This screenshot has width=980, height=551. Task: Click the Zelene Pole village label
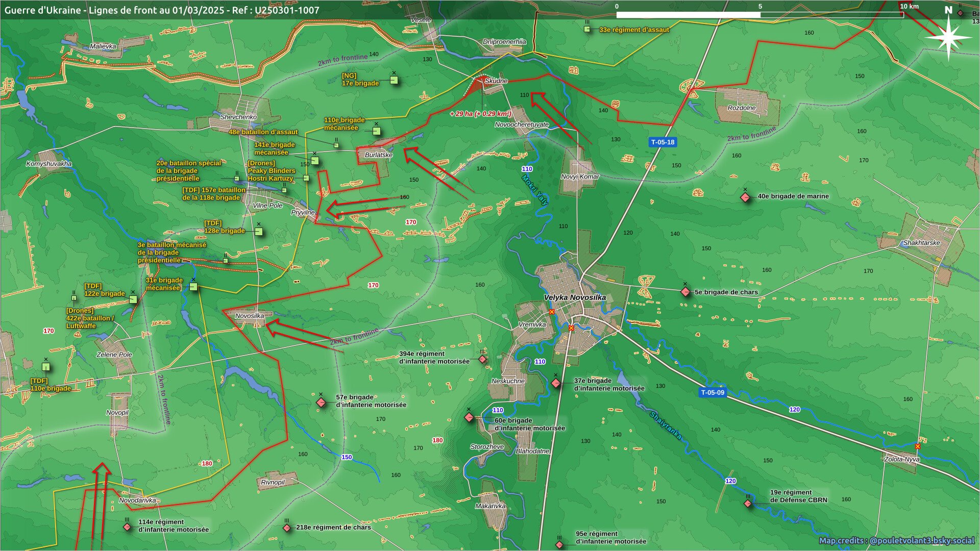(114, 355)
